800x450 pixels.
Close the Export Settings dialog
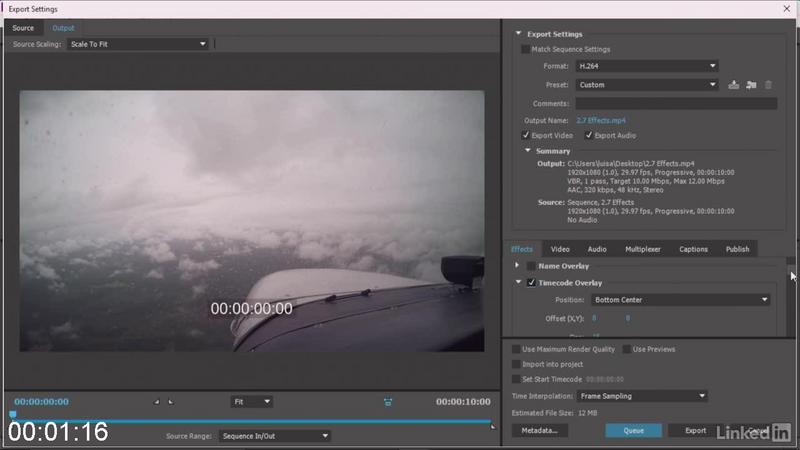point(786,9)
